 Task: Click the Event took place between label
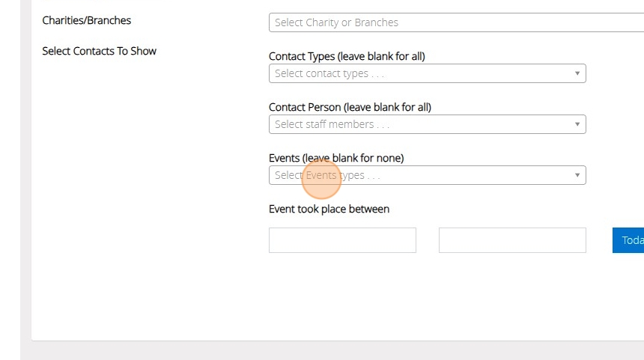tap(329, 209)
